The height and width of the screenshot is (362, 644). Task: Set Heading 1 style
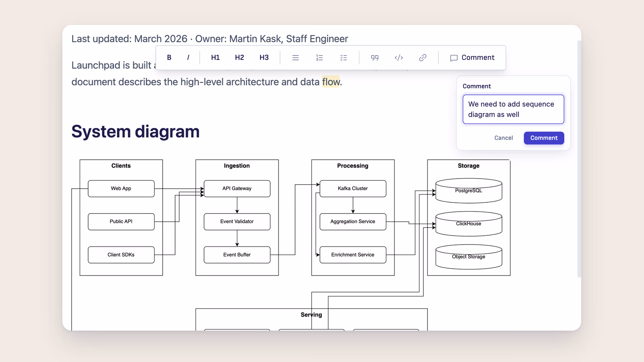(215, 58)
